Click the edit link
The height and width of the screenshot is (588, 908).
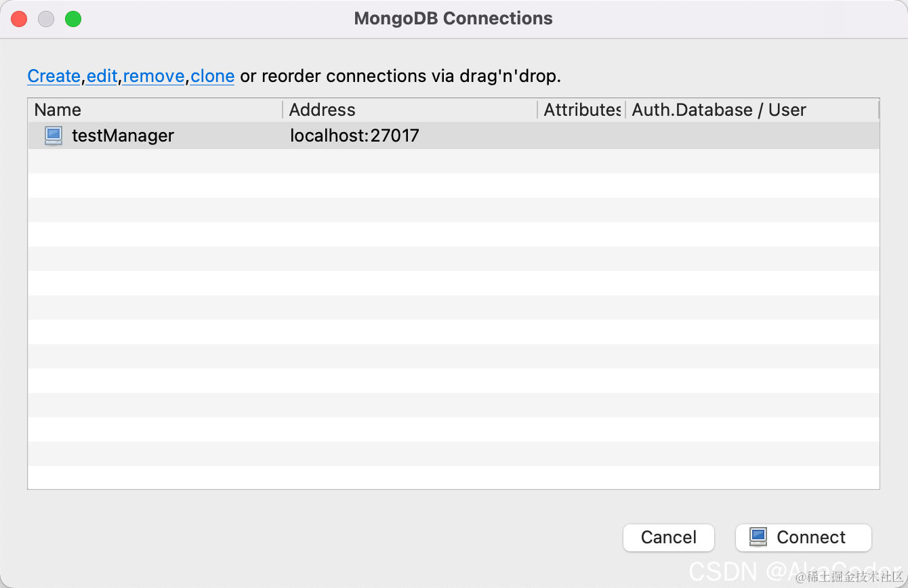click(x=102, y=77)
